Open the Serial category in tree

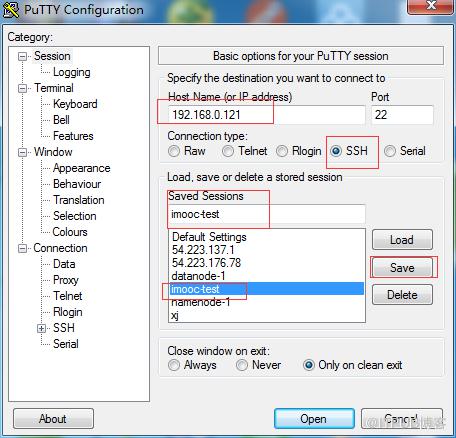[x=66, y=344]
